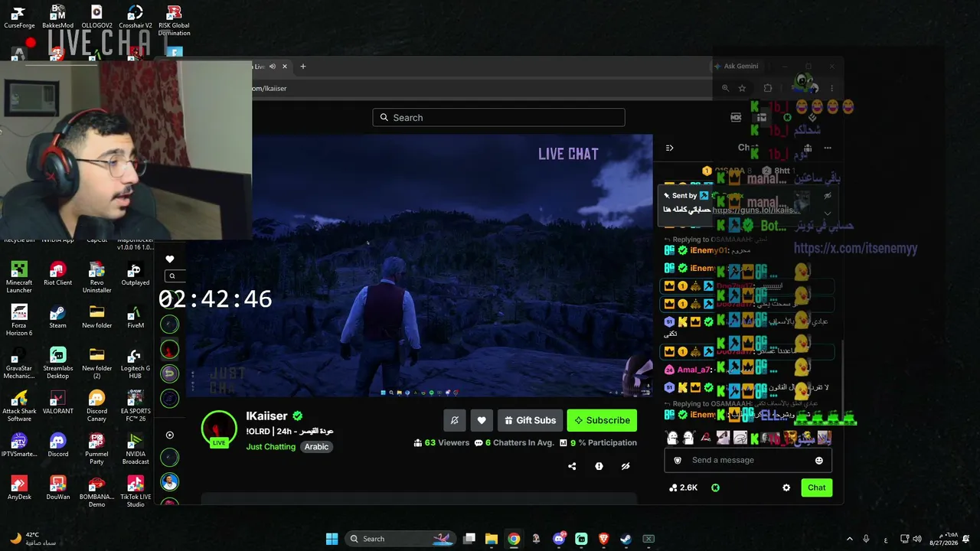This screenshot has height=551, width=980.
Task: Click the Kick site search box
Action: click(498, 117)
